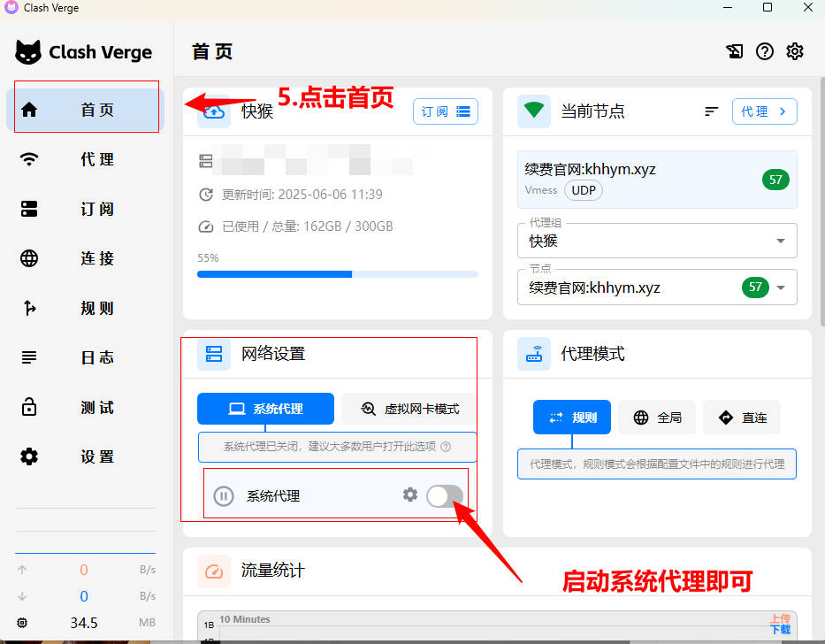
Task: Expand the 节点 dropdown showing khhym.xyz
Action: 657,287
